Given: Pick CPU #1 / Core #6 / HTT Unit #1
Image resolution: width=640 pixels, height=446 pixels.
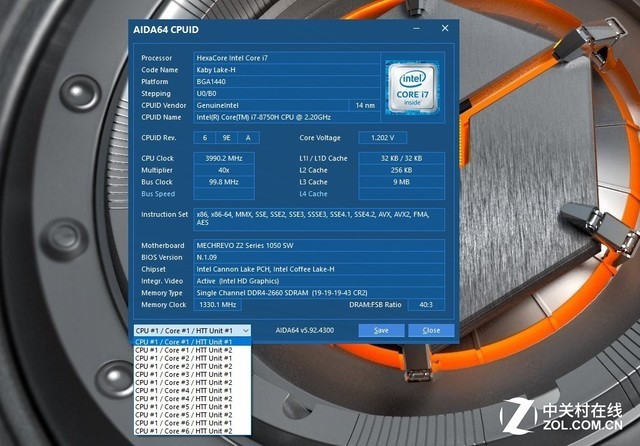Looking at the screenshot, I should tap(192, 423).
